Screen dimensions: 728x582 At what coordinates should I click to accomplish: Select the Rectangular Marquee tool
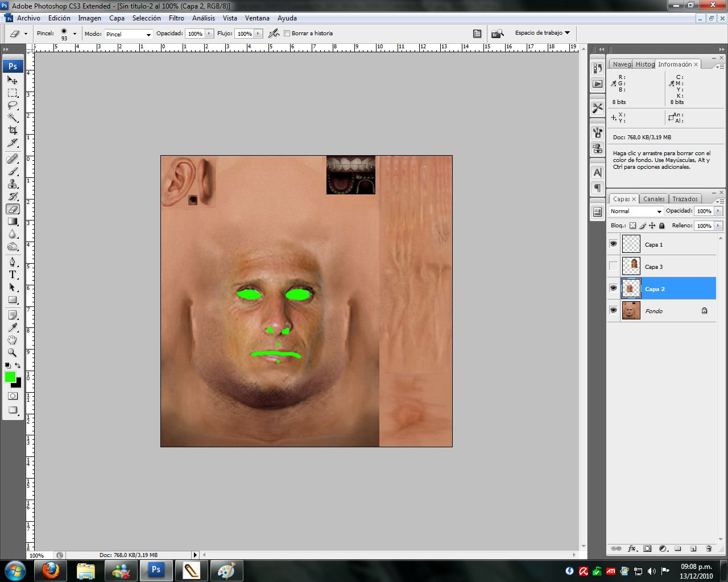13,93
